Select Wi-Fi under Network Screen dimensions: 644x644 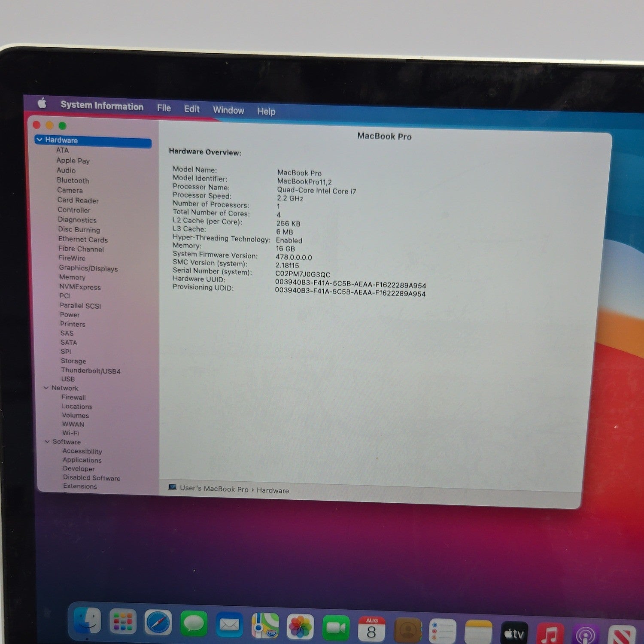[x=71, y=433]
